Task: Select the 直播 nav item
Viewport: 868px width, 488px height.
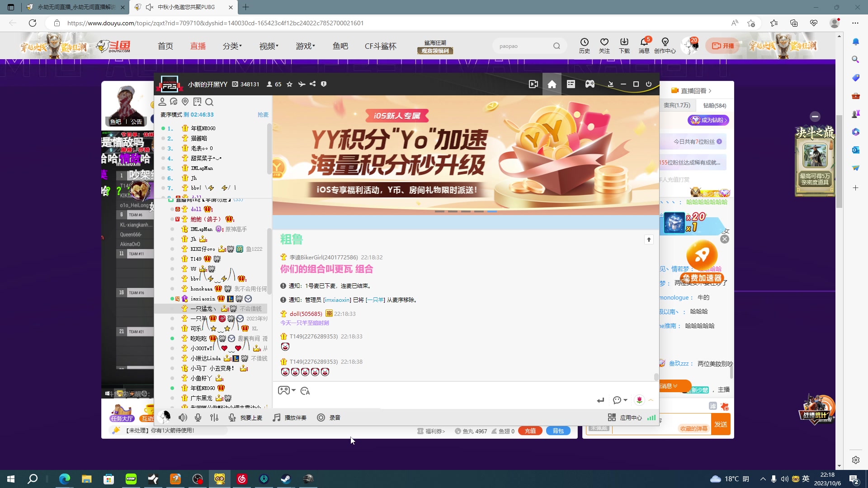Action: click(x=198, y=46)
